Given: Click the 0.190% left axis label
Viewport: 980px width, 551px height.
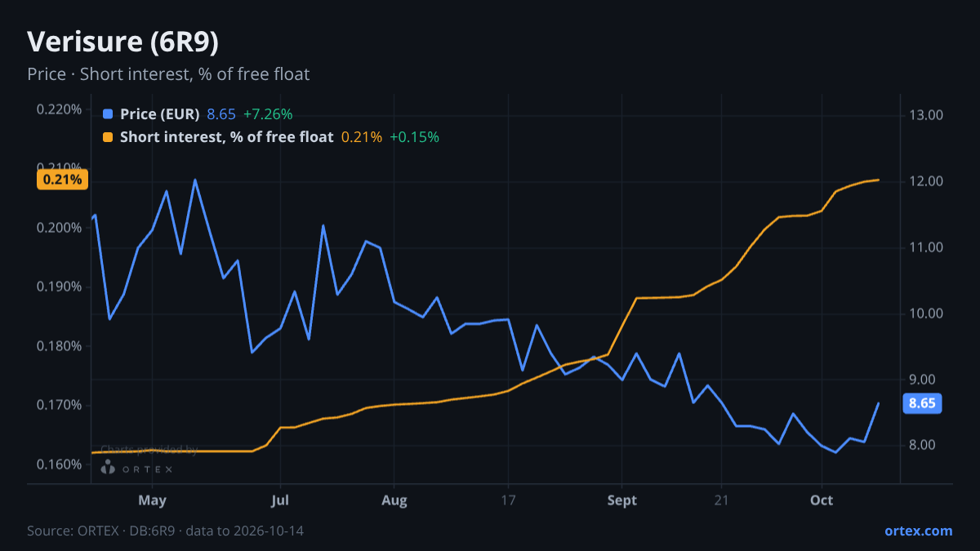Looking at the screenshot, I should click(60, 287).
